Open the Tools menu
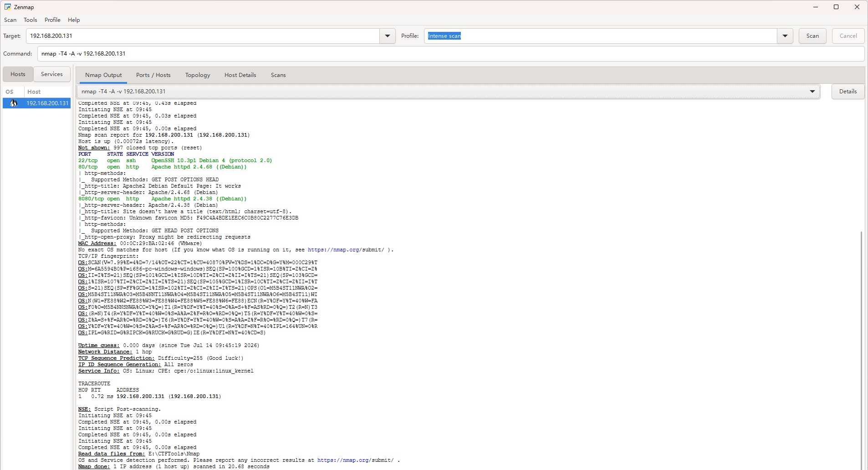 click(x=31, y=20)
